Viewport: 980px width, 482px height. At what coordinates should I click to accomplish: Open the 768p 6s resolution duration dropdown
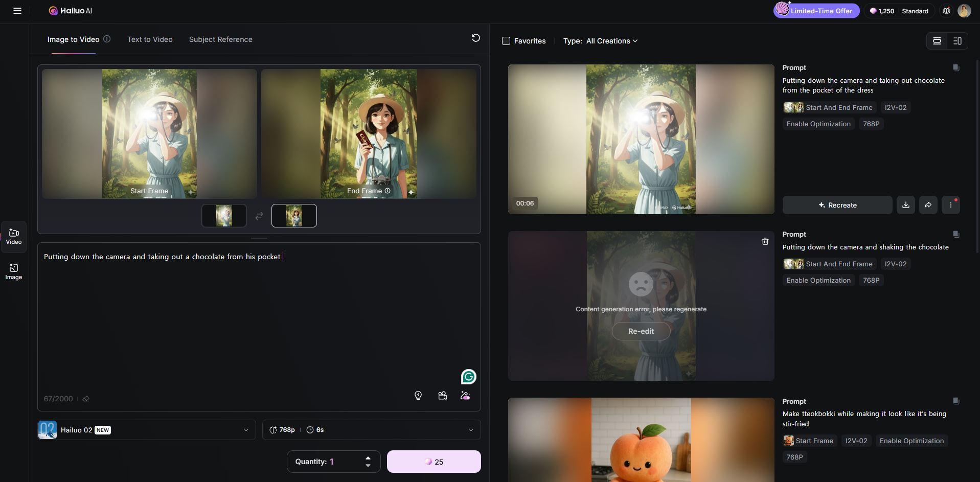(371, 430)
